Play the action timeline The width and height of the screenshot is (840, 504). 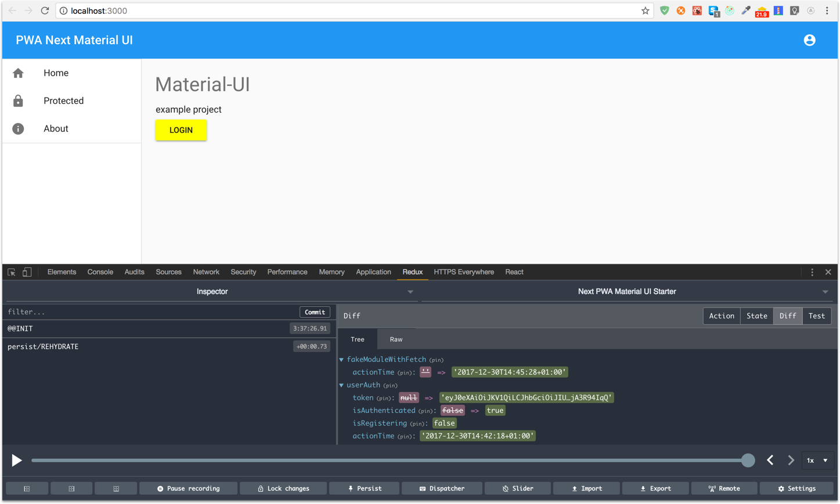17,461
